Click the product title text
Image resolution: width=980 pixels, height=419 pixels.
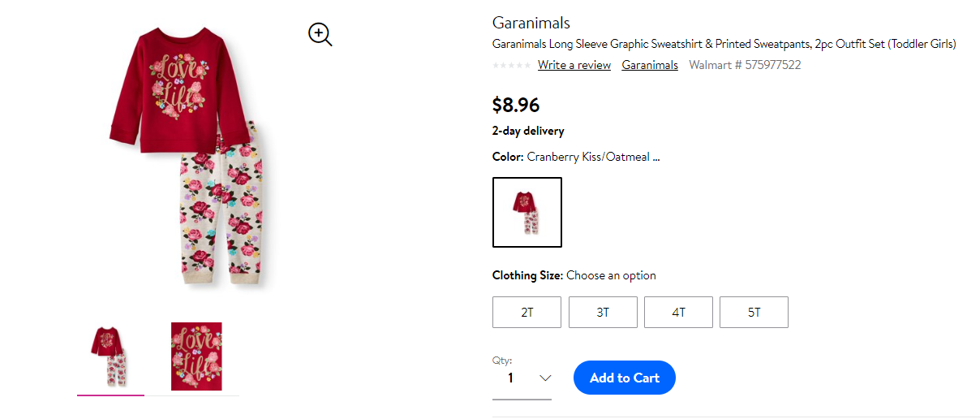tap(724, 44)
